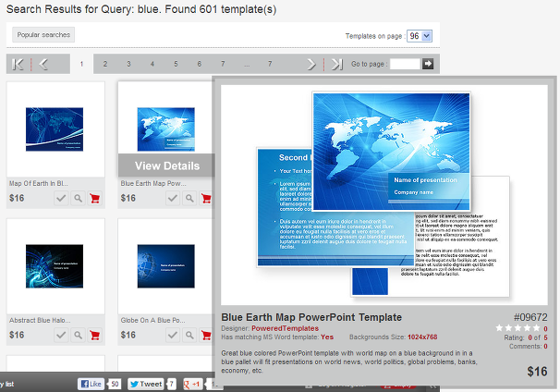
Task: Magnifier preview icon for Globe On A Blue Po...
Action: coord(189,336)
